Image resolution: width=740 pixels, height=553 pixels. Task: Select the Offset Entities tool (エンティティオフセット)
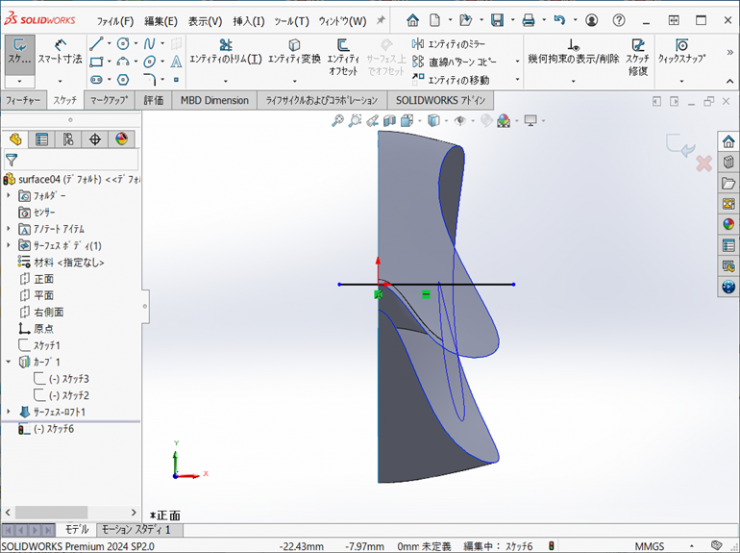click(x=343, y=52)
